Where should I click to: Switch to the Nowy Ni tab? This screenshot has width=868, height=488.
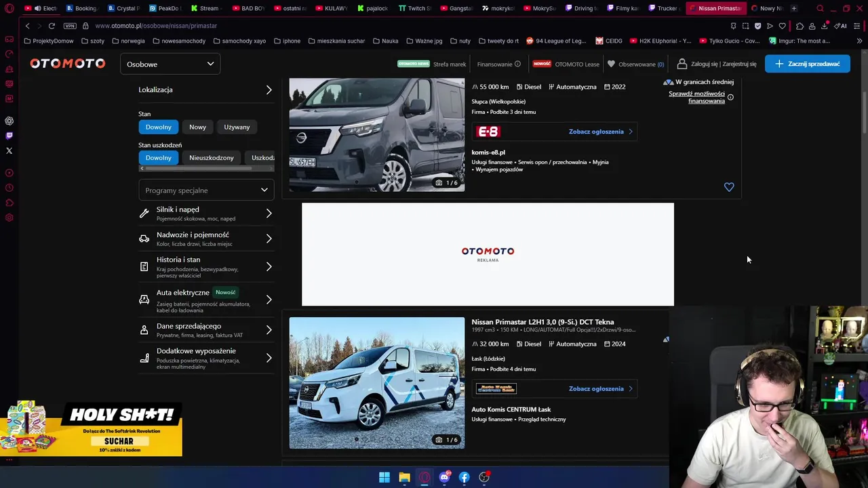766,8
